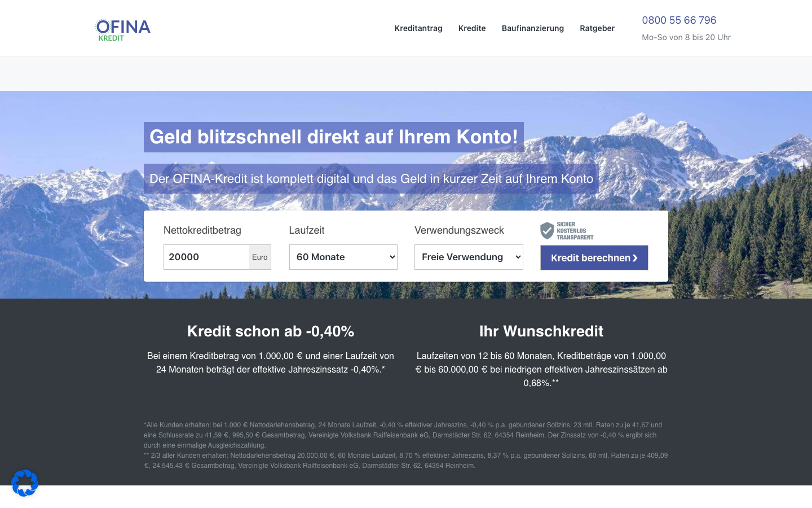
Task: Click into the Nettokreditbetrag amount field
Action: pos(206,257)
